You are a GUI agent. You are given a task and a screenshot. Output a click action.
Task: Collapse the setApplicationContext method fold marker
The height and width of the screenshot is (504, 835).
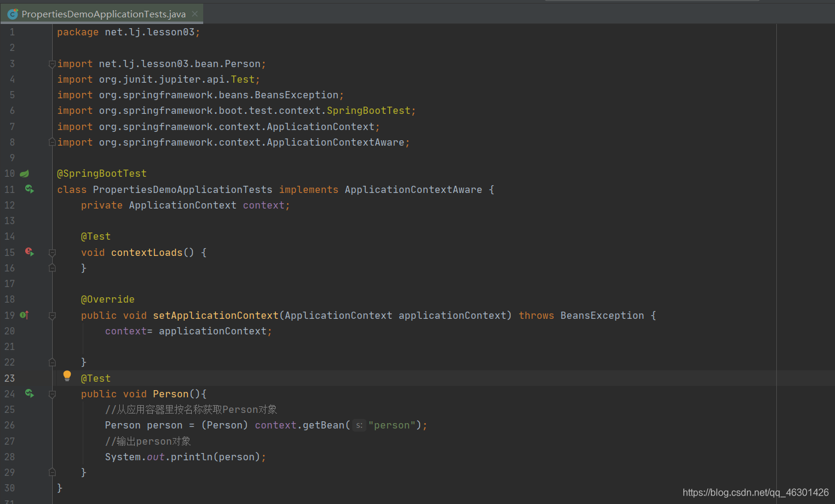[x=52, y=316]
